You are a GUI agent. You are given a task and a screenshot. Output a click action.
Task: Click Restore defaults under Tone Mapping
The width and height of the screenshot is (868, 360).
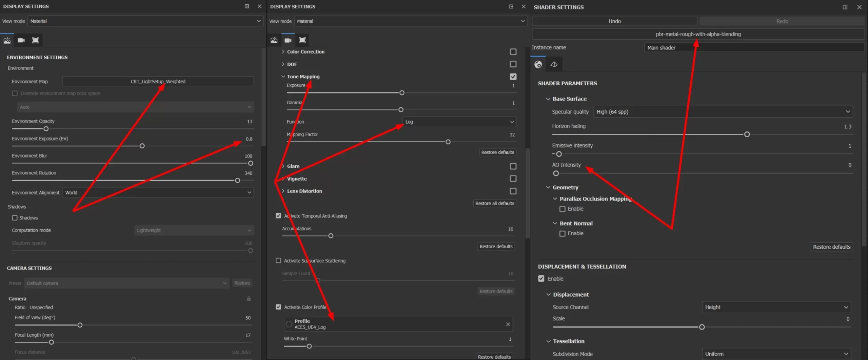tap(498, 152)
